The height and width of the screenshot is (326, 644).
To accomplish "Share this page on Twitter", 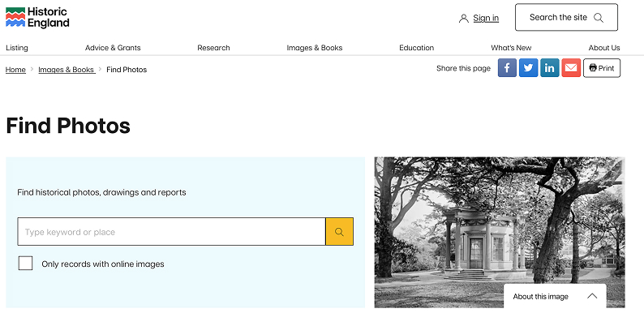I will coord(529,68).
